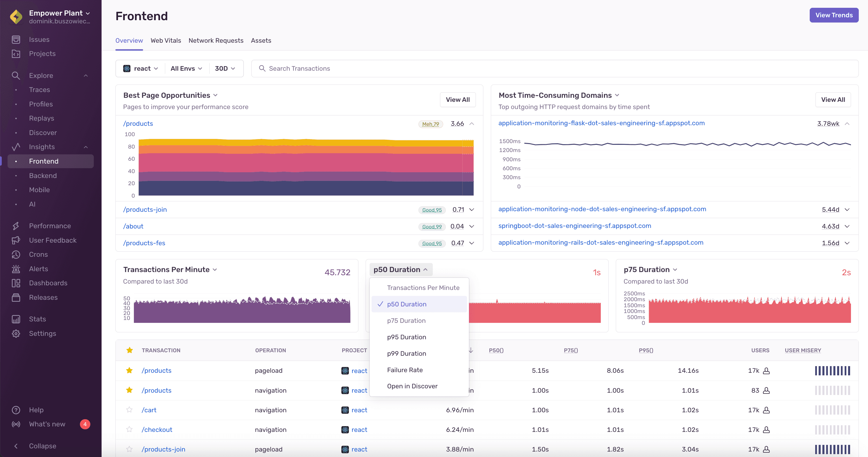This screenshot has width=868, height=457.
Task: Select p50 Duration from dropdown menu
Action: tap(407, 304)
